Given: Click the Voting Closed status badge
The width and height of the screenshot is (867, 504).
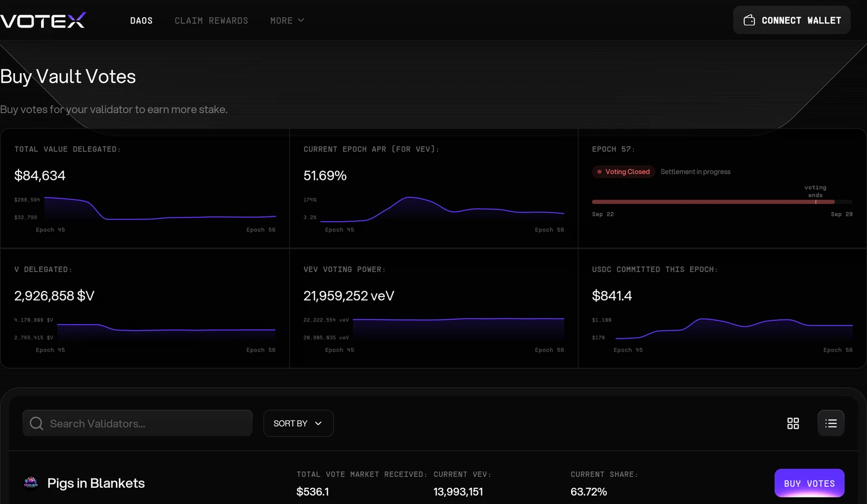Looking at the screenshot, I should (623, 172).
